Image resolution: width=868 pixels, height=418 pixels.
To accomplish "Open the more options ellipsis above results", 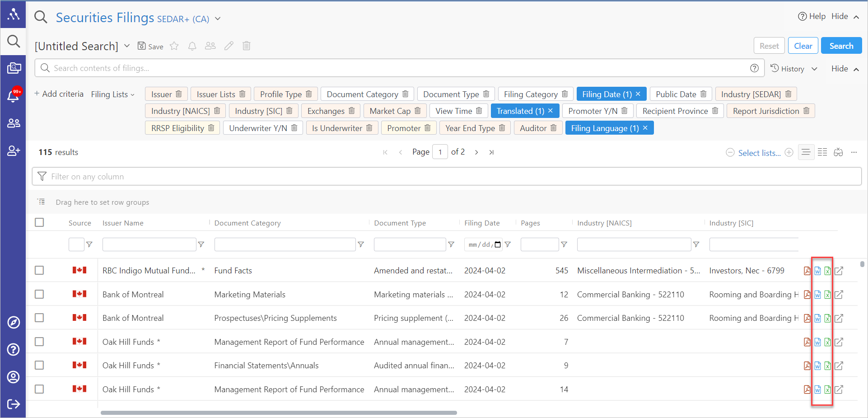I will tap(854, 152).
